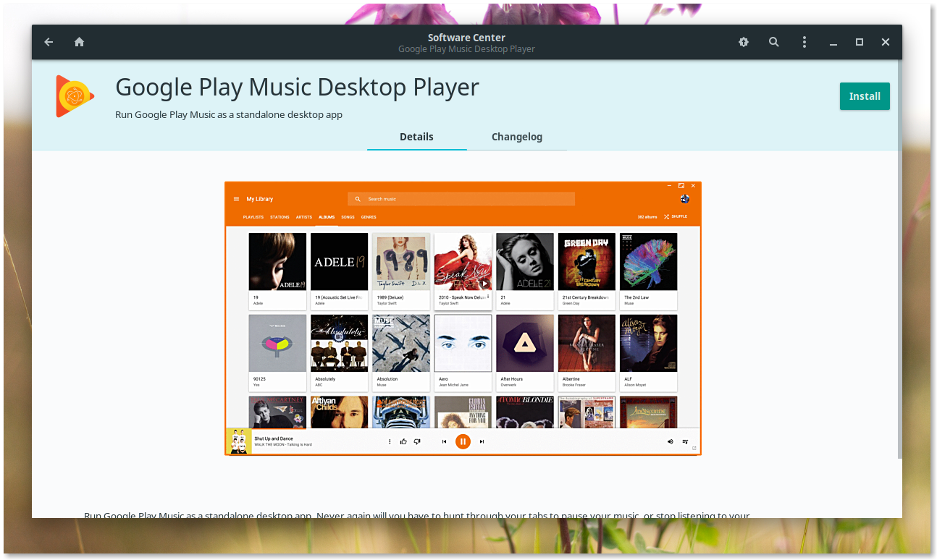Click the Google Play Music app logo

click(75, 96)
